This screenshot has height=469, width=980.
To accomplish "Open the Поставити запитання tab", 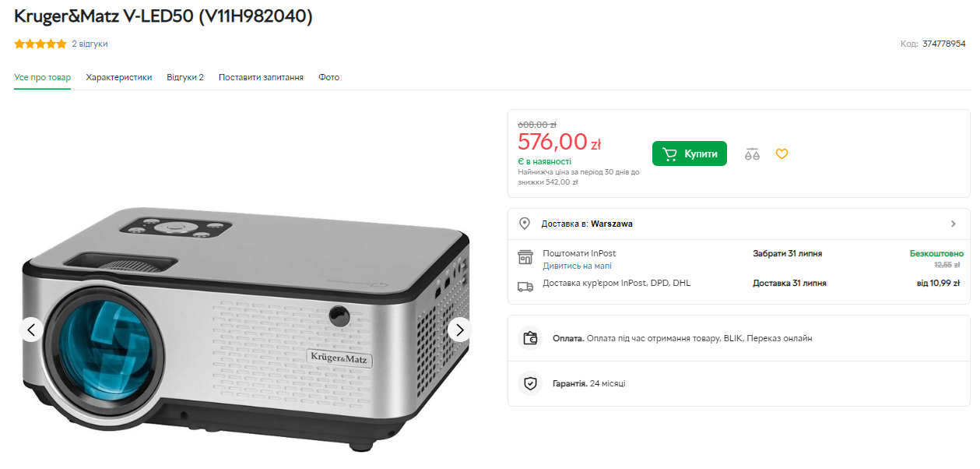I will 261,78.
